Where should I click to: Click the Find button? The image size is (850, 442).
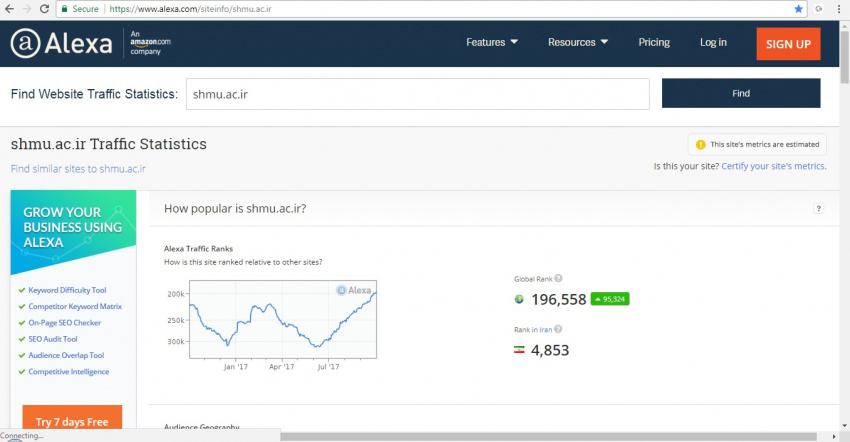point(740,93)
